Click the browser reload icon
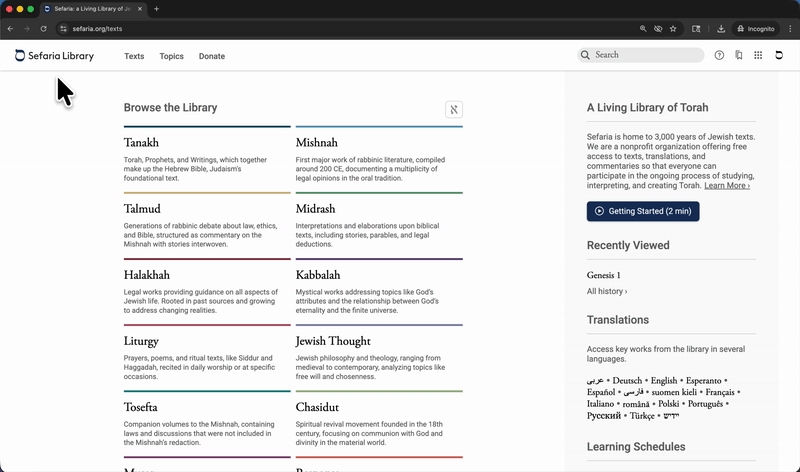The width and height of the screenshot is (800, 472). (43, 29)
